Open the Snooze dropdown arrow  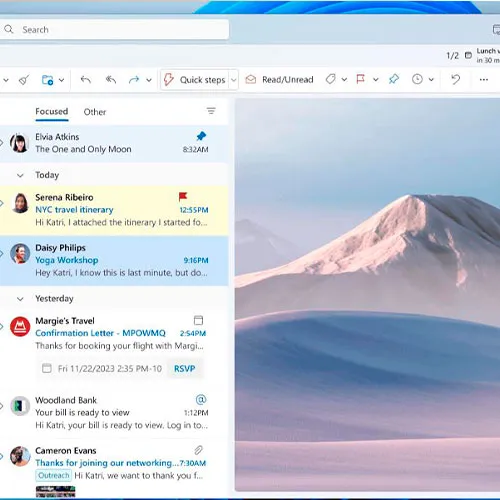coord(431,80)
